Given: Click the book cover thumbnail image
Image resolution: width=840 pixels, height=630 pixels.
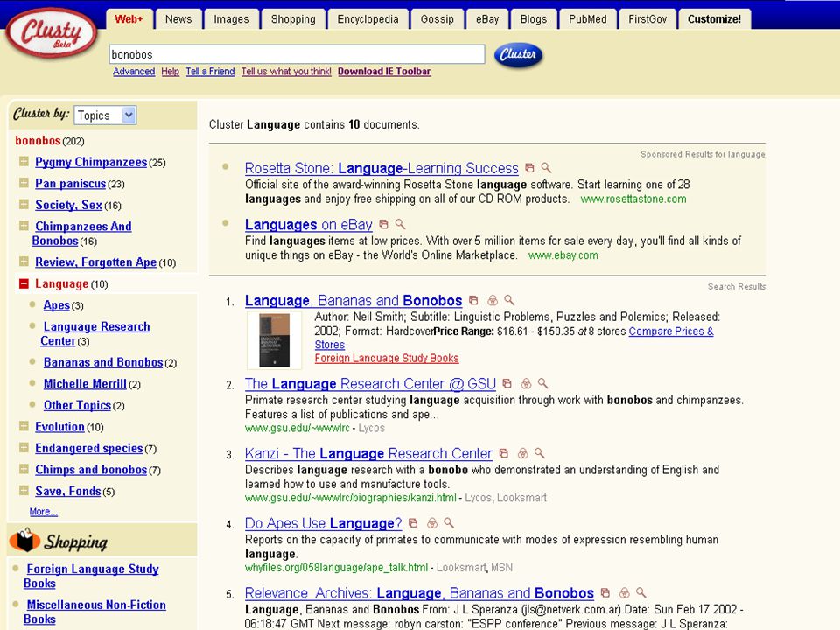Looking at the screenshot, I should click(x=274, y=340).
